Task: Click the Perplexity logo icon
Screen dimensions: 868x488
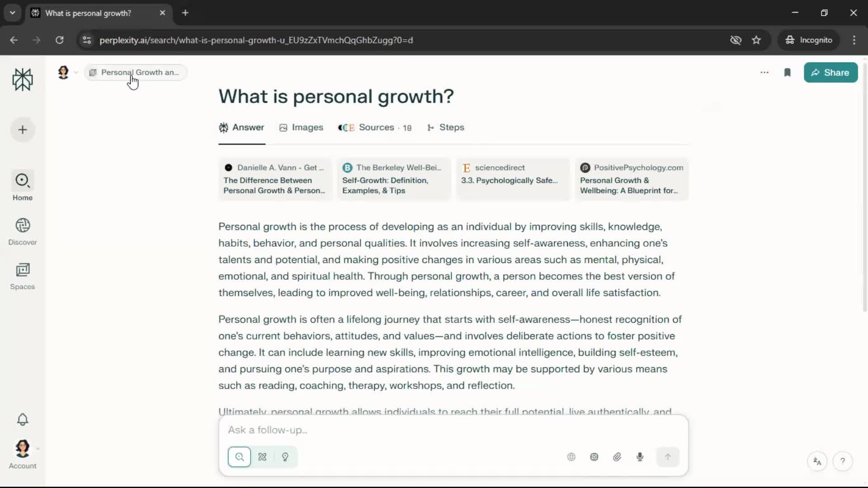Action: coord(23,80)
